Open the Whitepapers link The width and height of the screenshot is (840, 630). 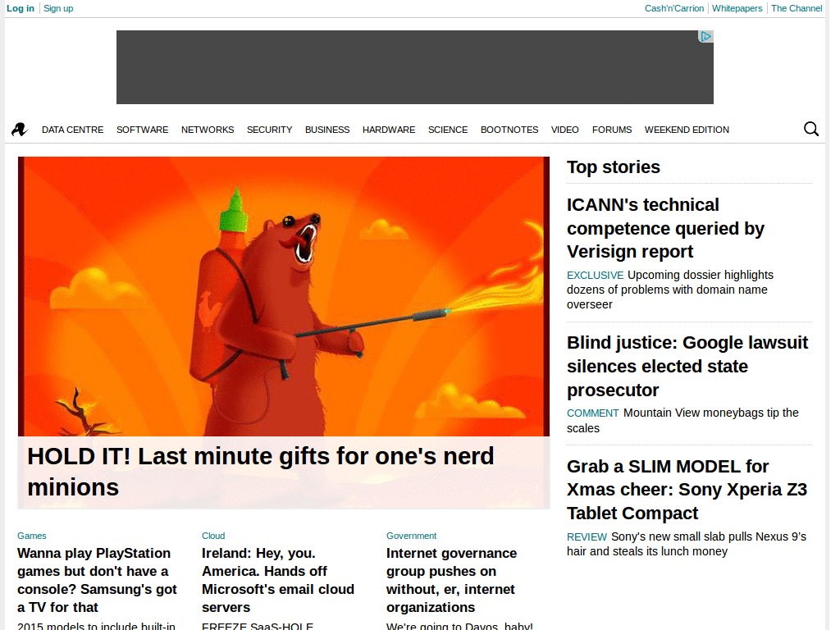737,8
